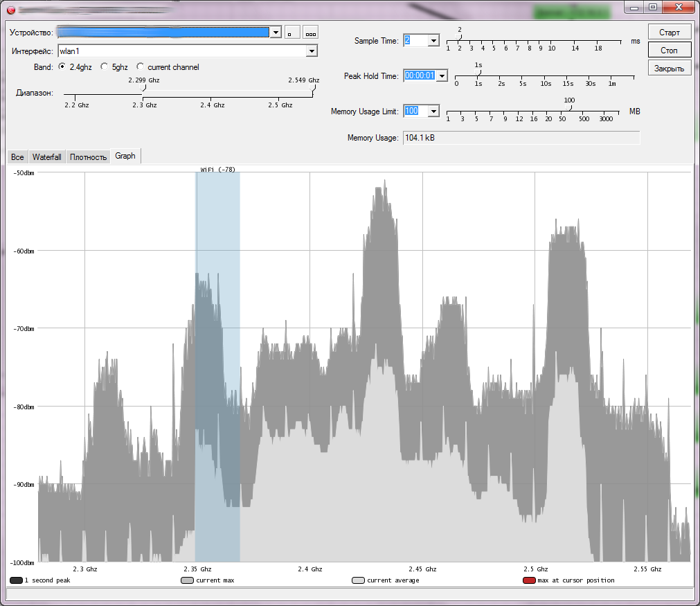
Task: Minimize the spectrum analyzer window
Action: tap(634, 7)
